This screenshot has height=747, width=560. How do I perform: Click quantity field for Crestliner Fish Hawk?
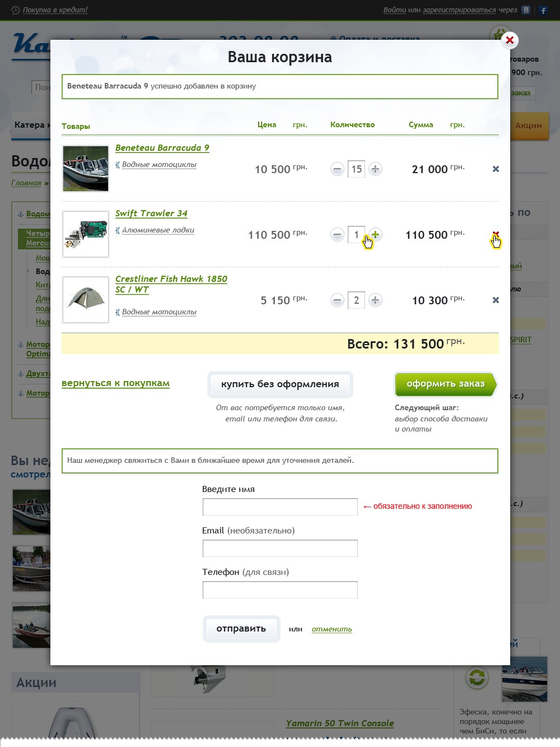click(356, 300)
